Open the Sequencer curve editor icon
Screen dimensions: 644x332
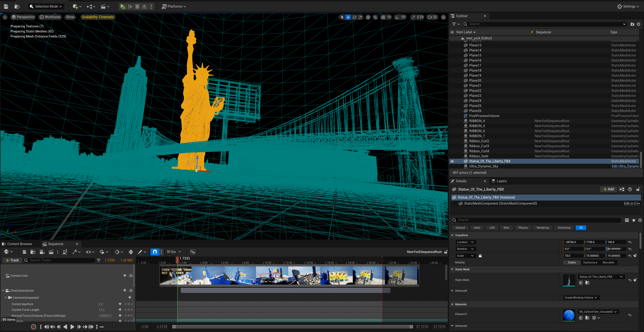coord(193,252)
